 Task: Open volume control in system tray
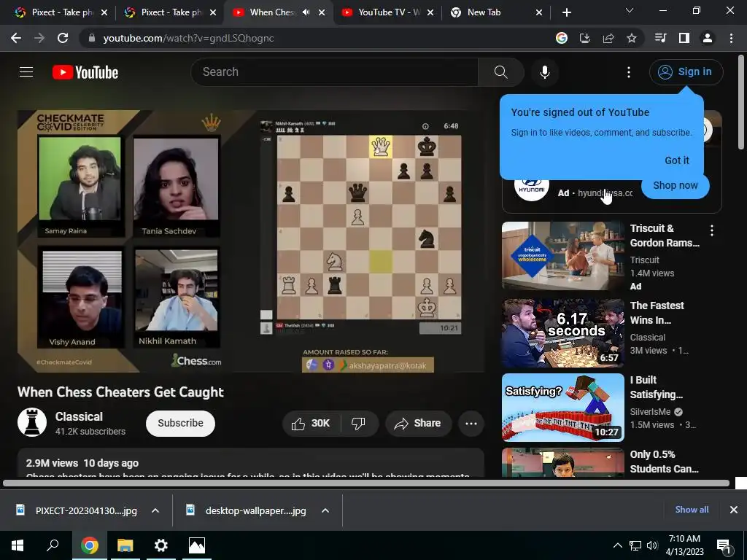tap(652, 545)
